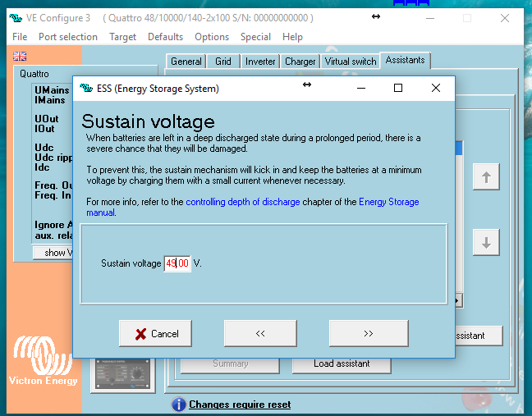This screenshot has height=416, width=532.
Task: Click the move assistant down arrow
Action: pos(486,243)
